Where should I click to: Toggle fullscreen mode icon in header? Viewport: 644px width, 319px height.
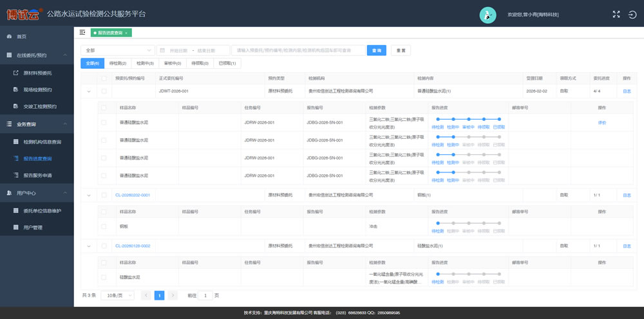coord(616,14)
